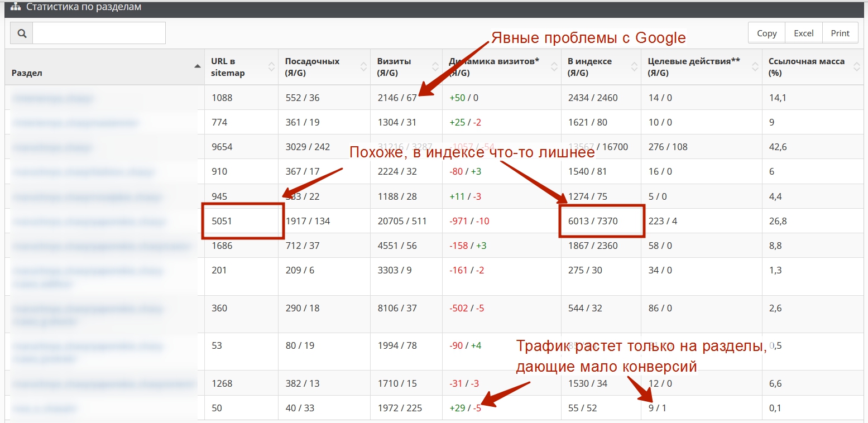Focus the table search input field

tap(99, 33)
